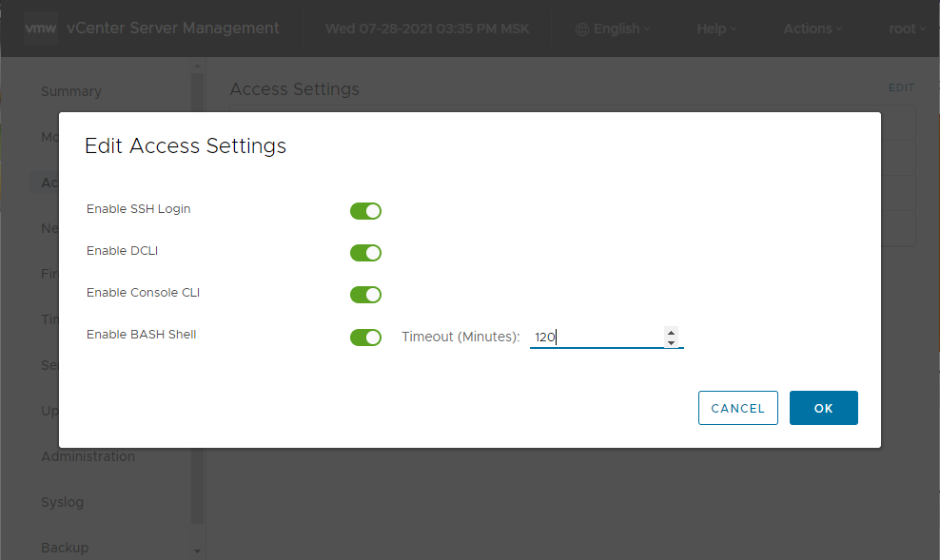Open the English language dropdown
The height and width of the screenshot is (560, 940).
point(612,29)
